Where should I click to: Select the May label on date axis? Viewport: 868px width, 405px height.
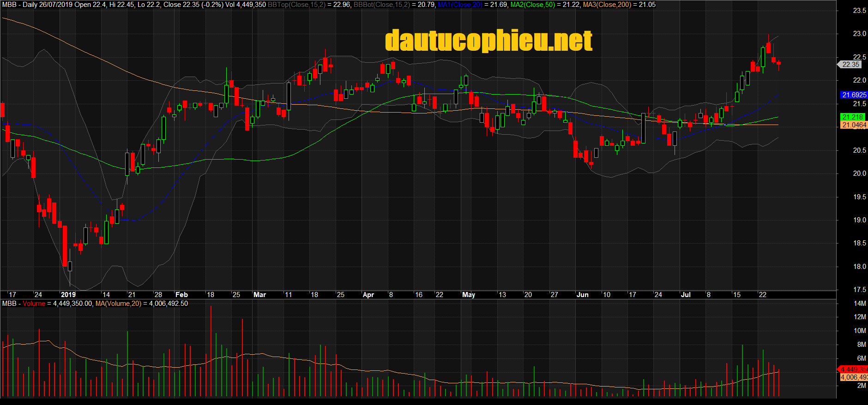(468, 295)
